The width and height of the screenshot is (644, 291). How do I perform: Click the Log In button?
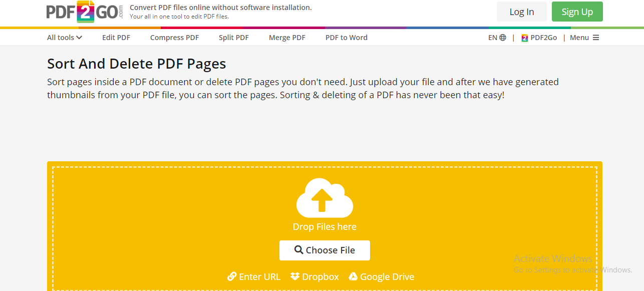pos(522,12)
